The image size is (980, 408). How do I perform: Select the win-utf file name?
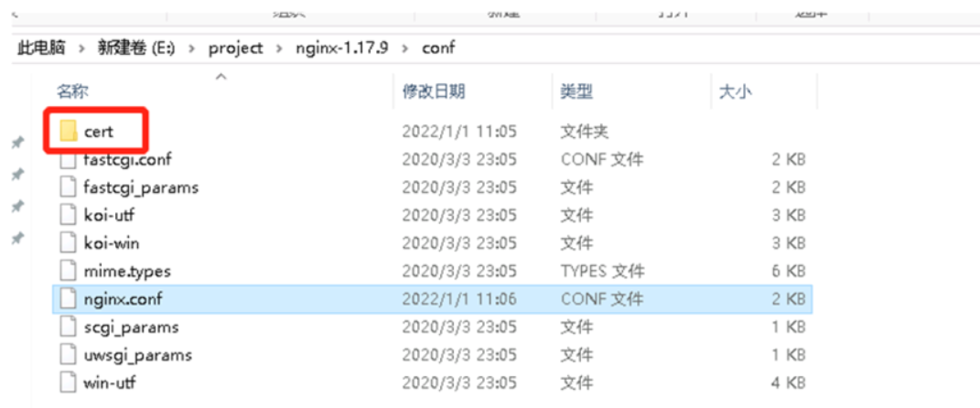[x=110, y=383]
